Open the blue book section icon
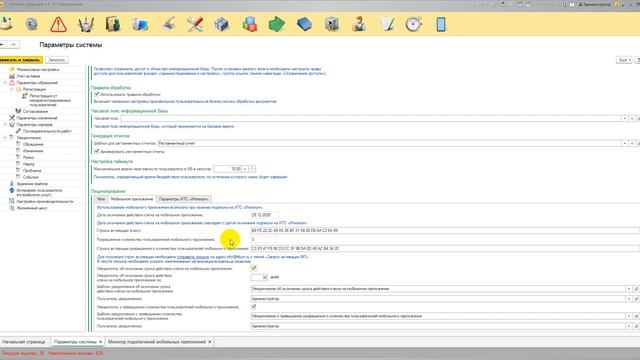 click(304, 24)
